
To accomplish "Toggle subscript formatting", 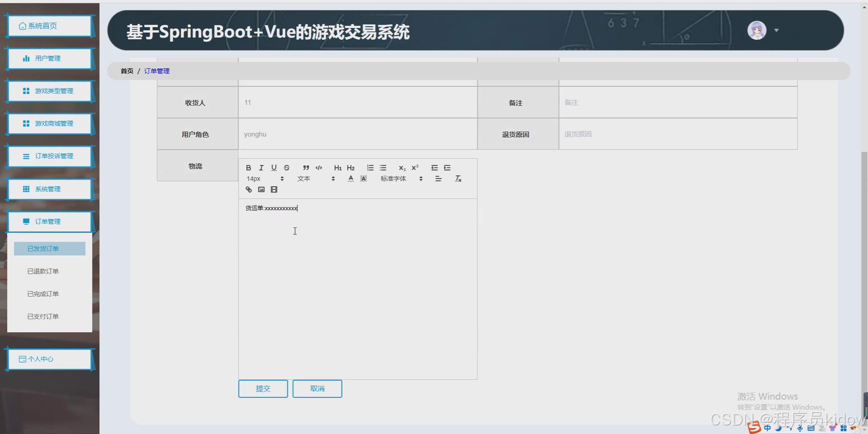I will (402, 168).
